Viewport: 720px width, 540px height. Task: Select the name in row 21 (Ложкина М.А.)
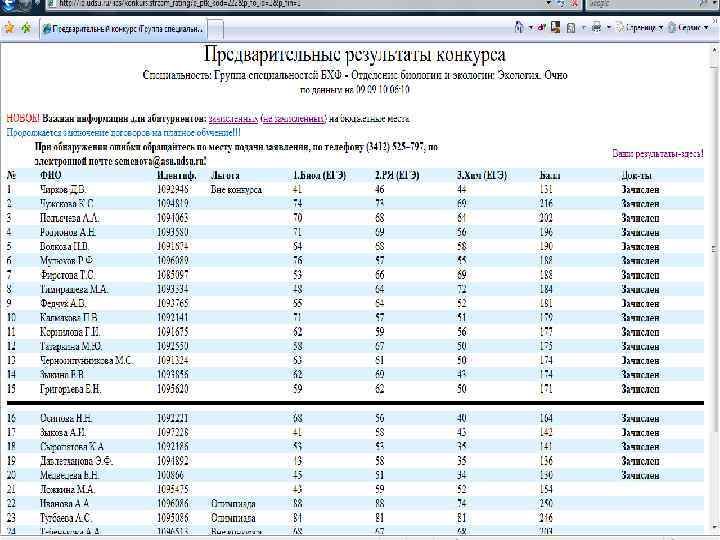tap(67, 489)
